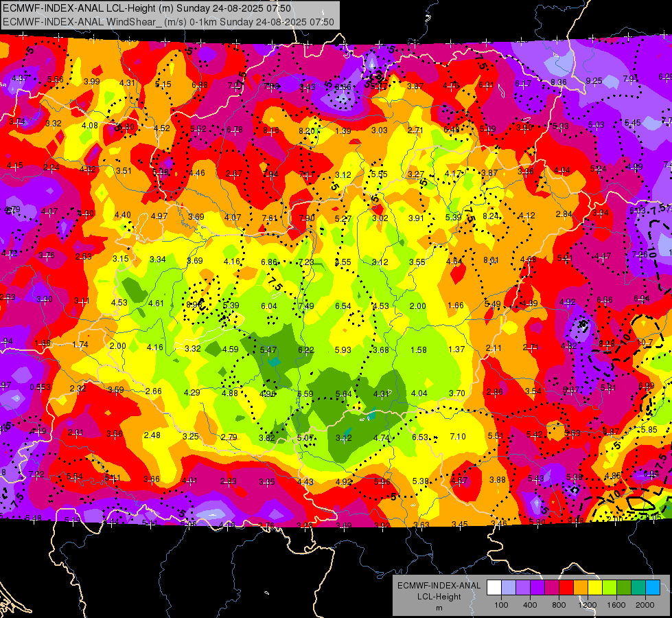The height and width of the screenshot is (618, 672).
Task: Click the wind shear value 7.10
Action: point(458,436)
